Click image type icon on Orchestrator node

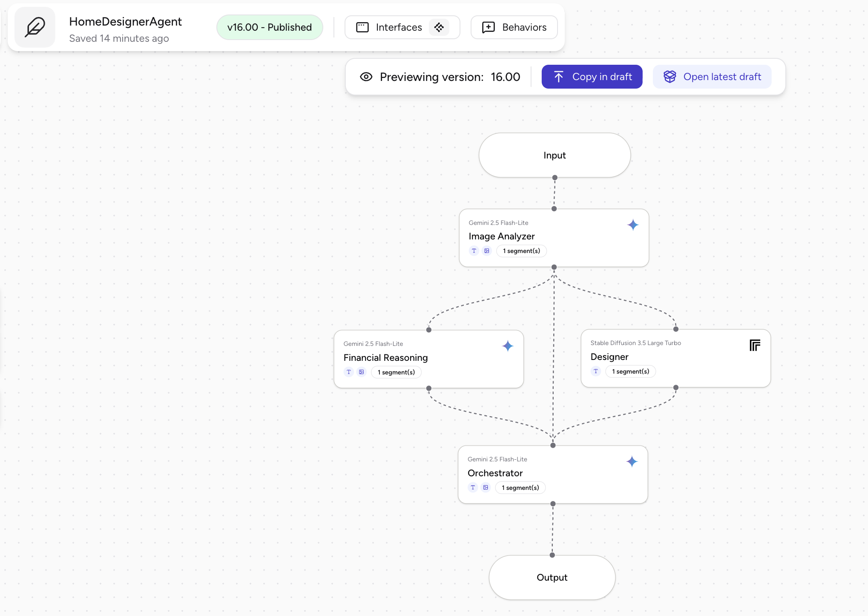pos(486,487)
